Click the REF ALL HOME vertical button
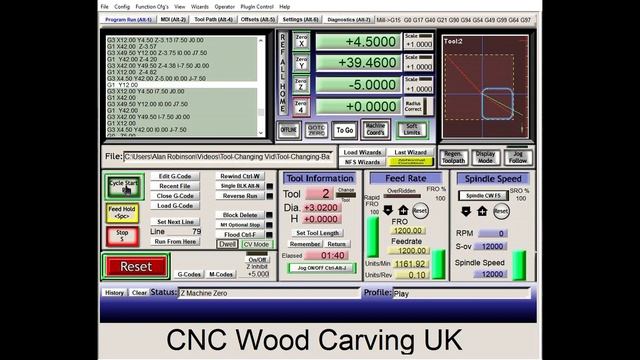This screenshot has height=360, width=640. 282,73
